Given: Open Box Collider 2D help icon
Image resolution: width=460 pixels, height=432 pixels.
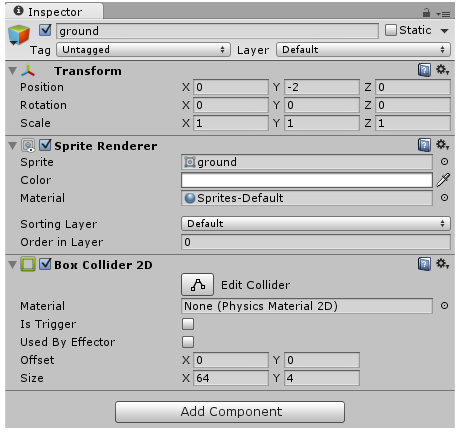Looking at the screenshot, I should click(x=424, y=264).
